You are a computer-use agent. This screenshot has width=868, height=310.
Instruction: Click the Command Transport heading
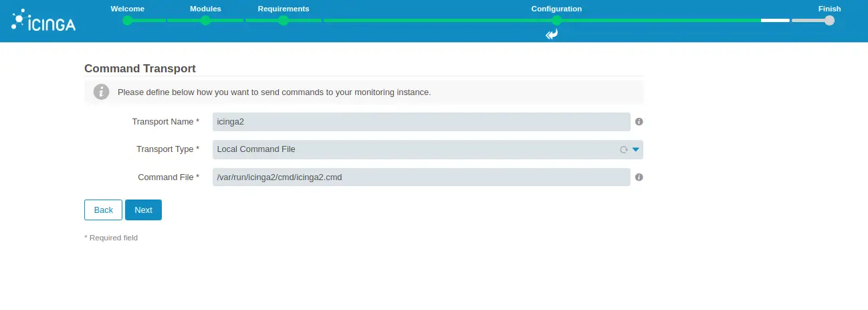pos(140,68)
